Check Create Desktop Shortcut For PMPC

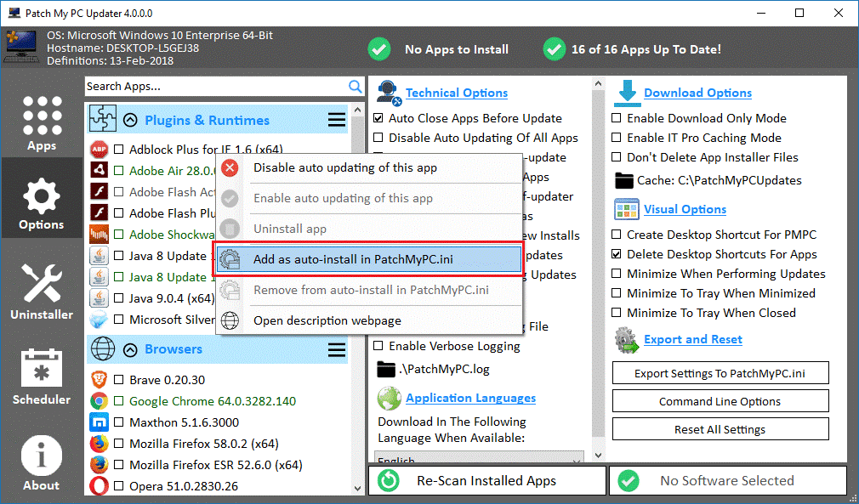click(x=617, y=235)
